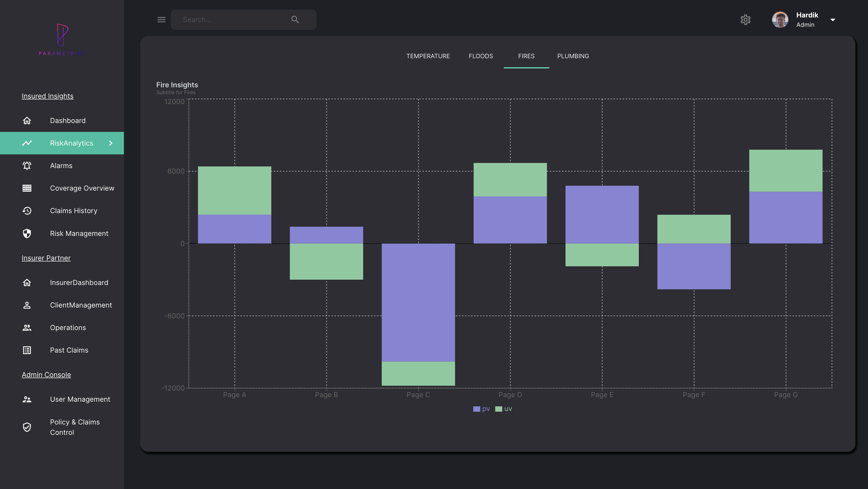Screen dimensions: 868x489
Task: Expand RiskAnalytics chevron arrow
Action: click(111, 143)
